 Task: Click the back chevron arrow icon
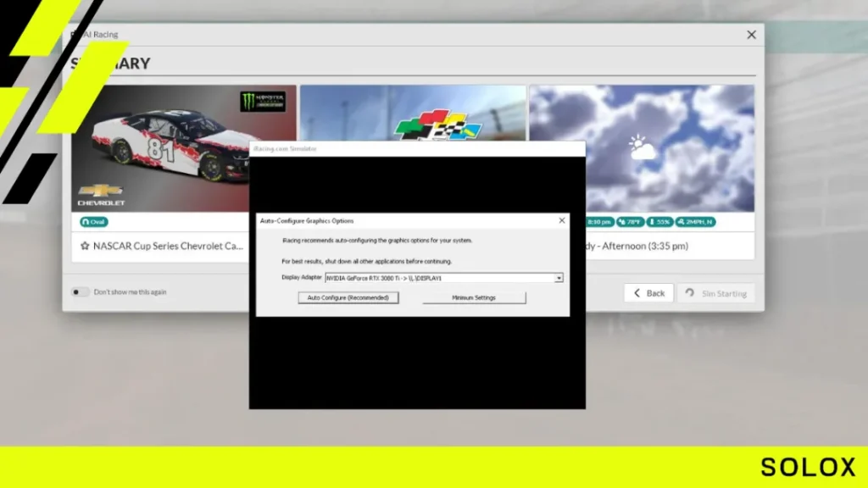tap(637, 292)
